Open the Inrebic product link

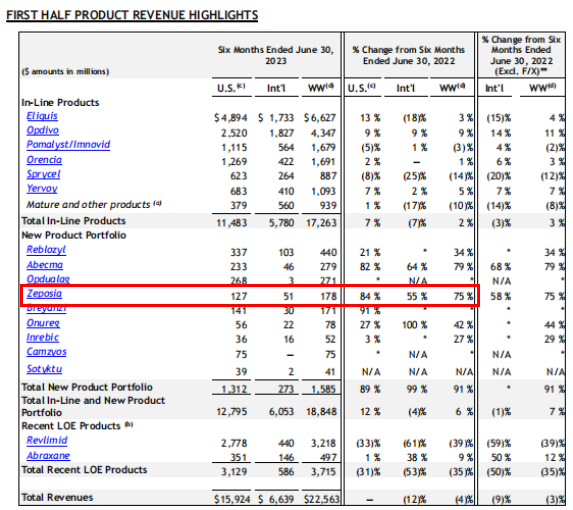tap(43, 338)
